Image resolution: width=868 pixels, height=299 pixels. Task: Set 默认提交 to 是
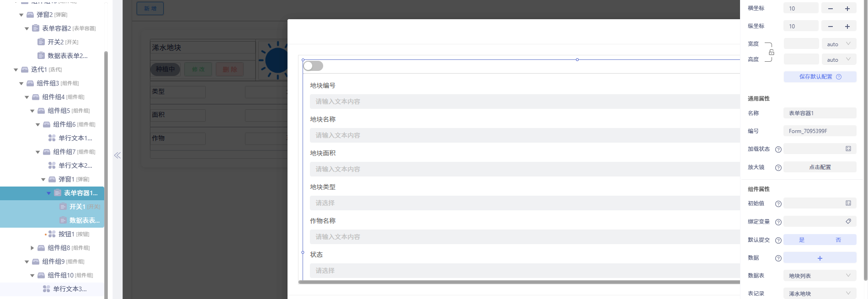(801, 240)
